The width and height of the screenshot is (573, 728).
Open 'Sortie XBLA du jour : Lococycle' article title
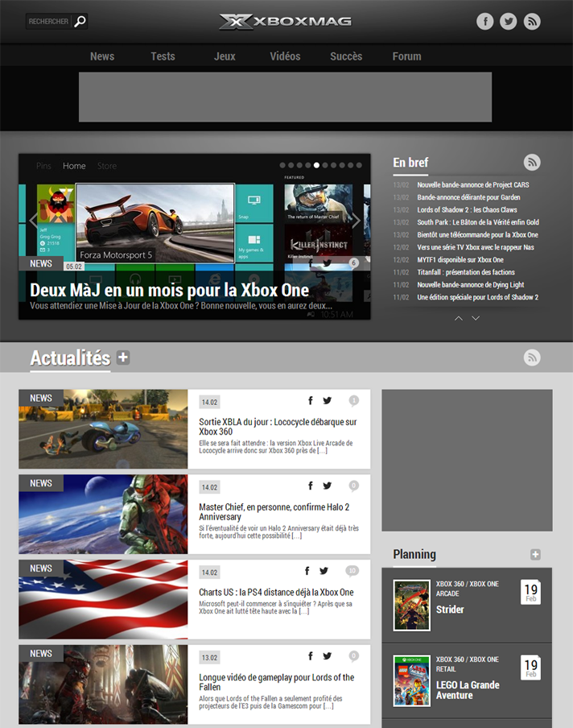click(278, 427)
